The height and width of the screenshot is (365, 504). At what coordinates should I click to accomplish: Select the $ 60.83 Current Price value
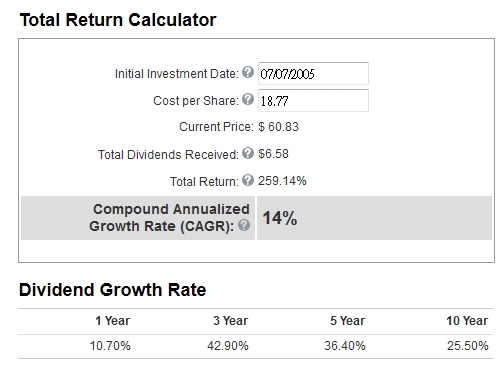click(x=279, y=127)
